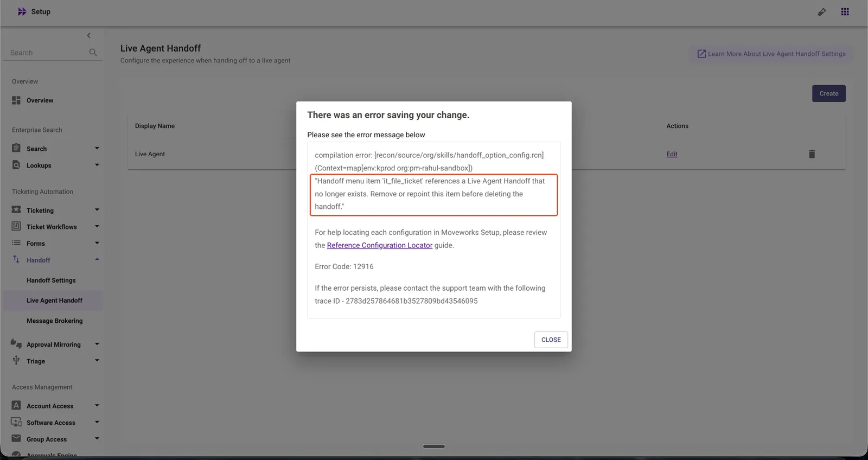Screen dimensions: 868x460
Task: Click the Overview dashboard icon
Action: pyautogui.click(x=16, y=100)
